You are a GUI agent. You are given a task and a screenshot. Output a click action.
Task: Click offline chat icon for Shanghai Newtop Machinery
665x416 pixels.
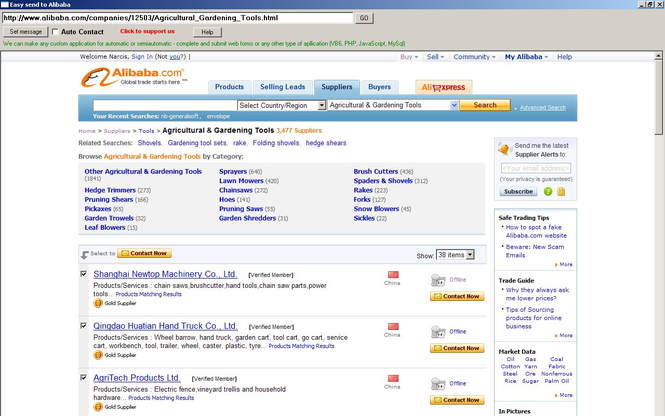pyautogui.click(x=438, y=280)
